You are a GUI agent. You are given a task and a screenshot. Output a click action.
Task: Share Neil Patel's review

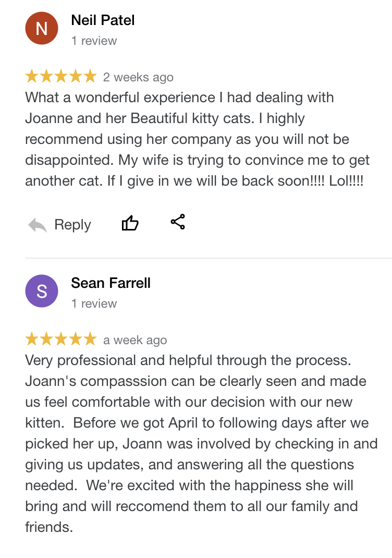tap(178, 222)
